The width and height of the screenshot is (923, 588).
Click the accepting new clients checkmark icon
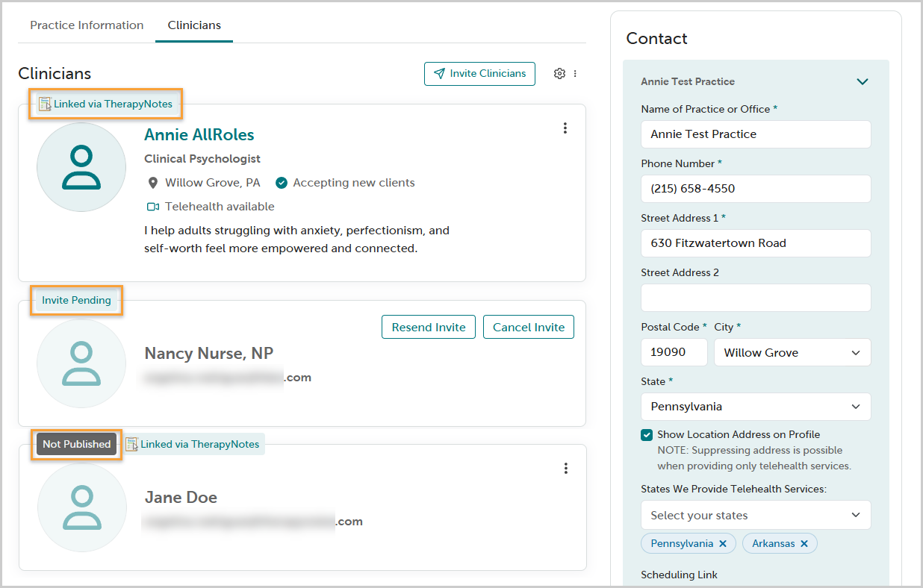282,183
